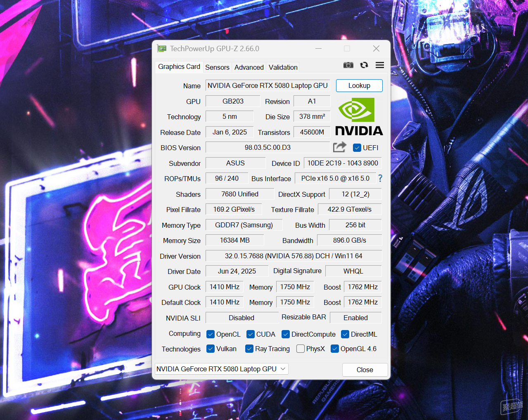Toggle the DirectCompute checkbox

[x=286, y=334]
